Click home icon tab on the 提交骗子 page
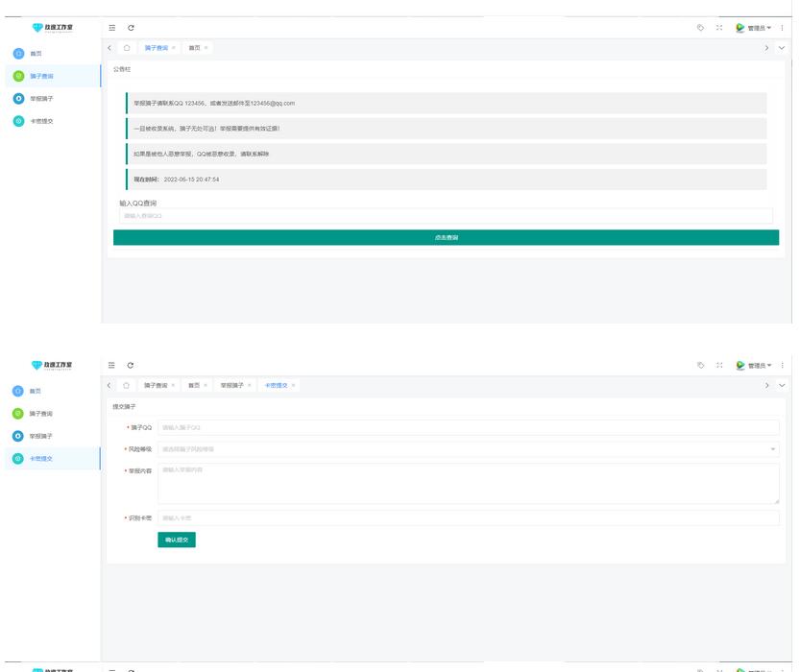Viewport: 800px width, 672px height. tap(126, 385)
